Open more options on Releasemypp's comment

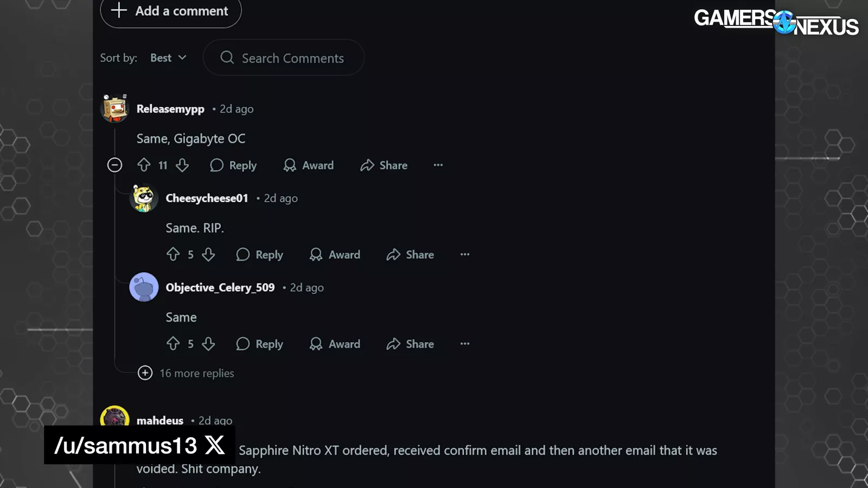click(x=438, y=165)
